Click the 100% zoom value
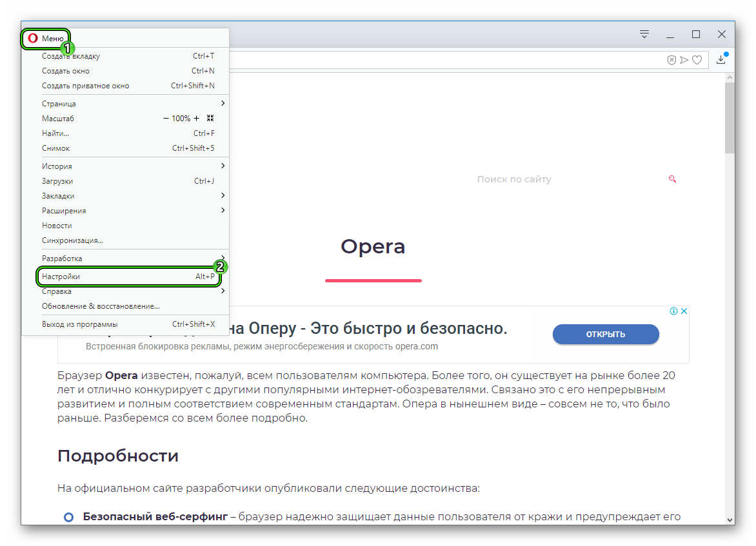The width and height of the screenshot is (756, 546). click(181, 119)
